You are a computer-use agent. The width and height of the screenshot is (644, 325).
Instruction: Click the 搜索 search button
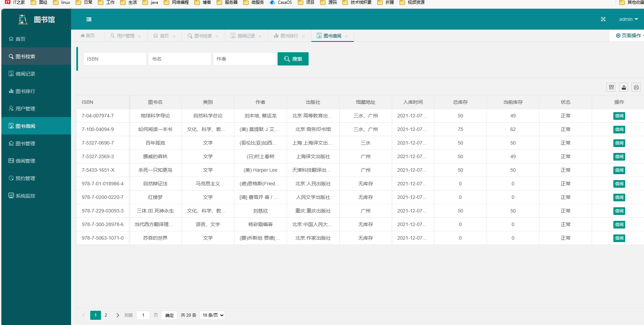click(x=293, y=59)
